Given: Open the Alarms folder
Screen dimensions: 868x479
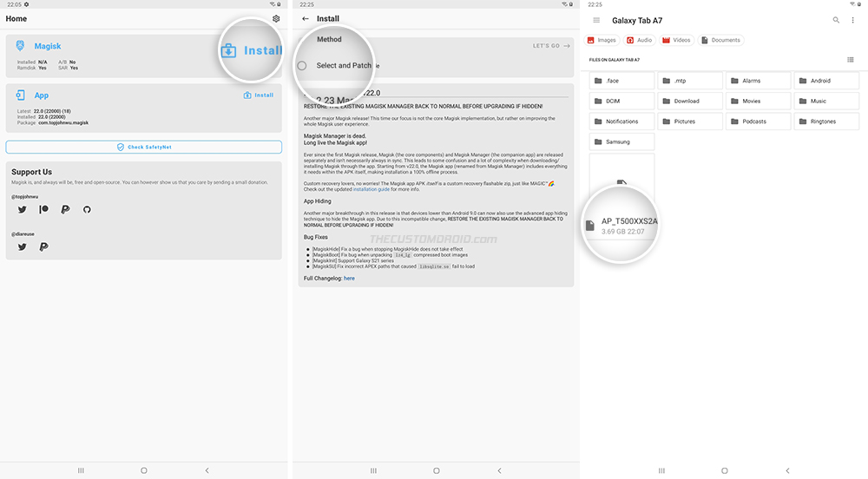Looking at the screenshot, I should tap(758, 81).
